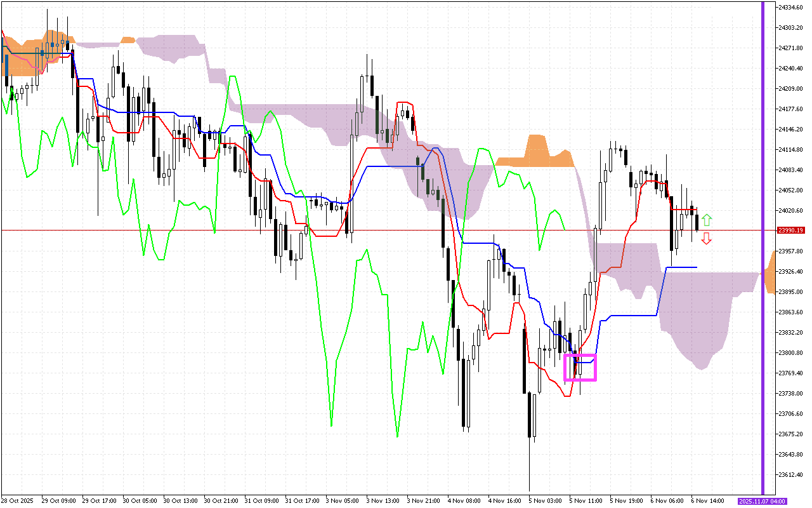Viewport: 812px width, 508px height.
Task: Select the red horizontal price level line
Action: click(x=381, y=231)
